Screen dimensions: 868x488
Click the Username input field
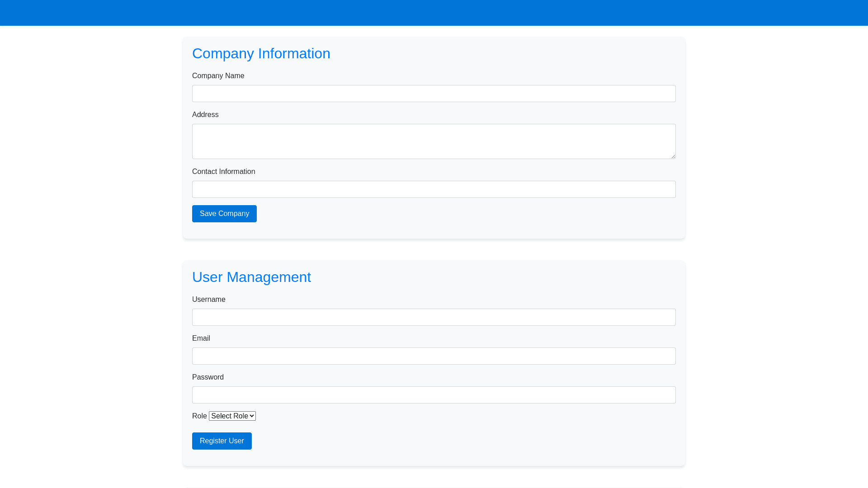[x=434, y=317]
